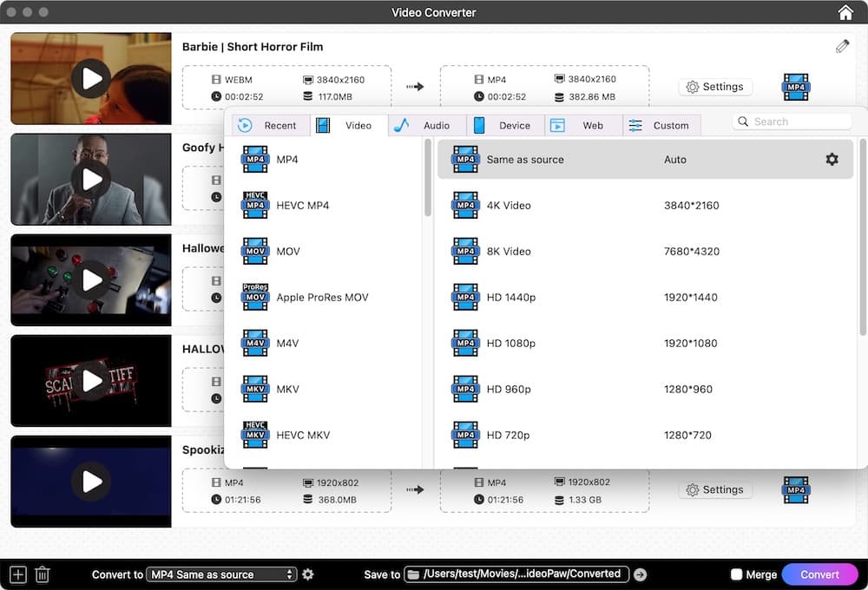The image size is (868, 590).
Task: Click Settings button for Barbie video
Action: pos(715,87)
